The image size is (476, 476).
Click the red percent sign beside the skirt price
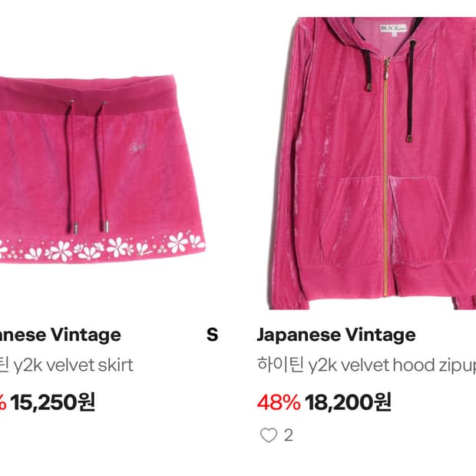(x=2, y=402)
